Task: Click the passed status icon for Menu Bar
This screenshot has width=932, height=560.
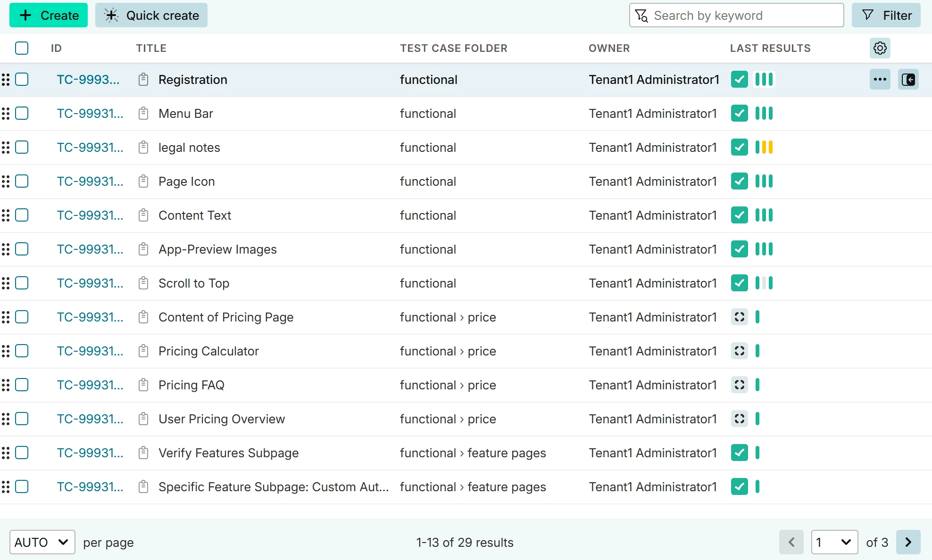Action: pyautogui.click(x=739, y=113)
